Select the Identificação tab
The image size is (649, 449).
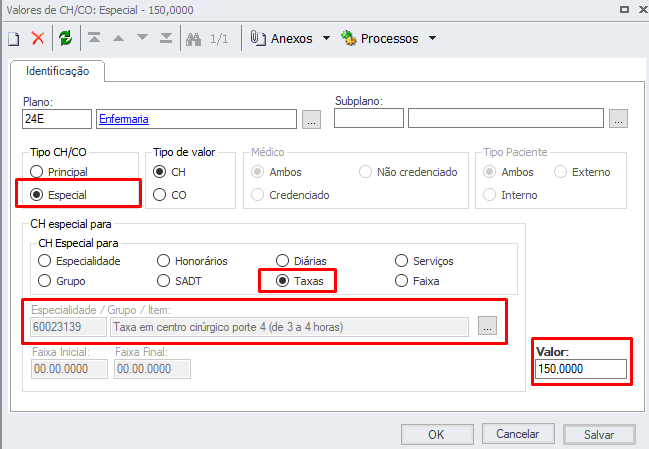58,71
